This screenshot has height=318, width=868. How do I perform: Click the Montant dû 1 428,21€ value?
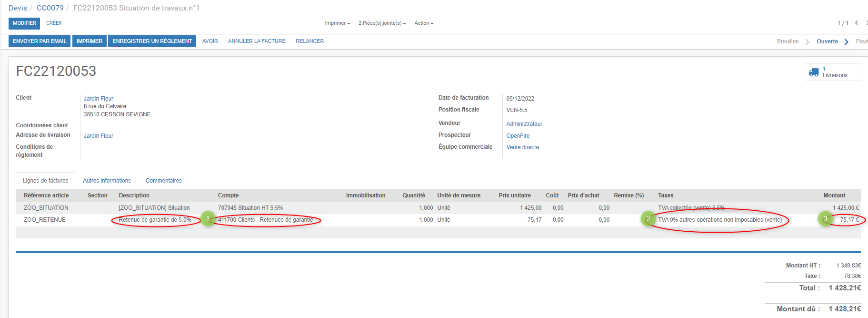pos(845,309)
